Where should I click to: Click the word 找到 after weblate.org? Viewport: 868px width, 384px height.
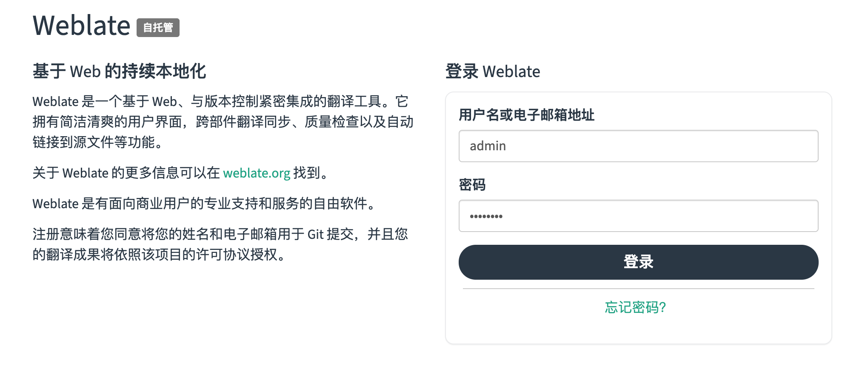(x=307, y=173)
